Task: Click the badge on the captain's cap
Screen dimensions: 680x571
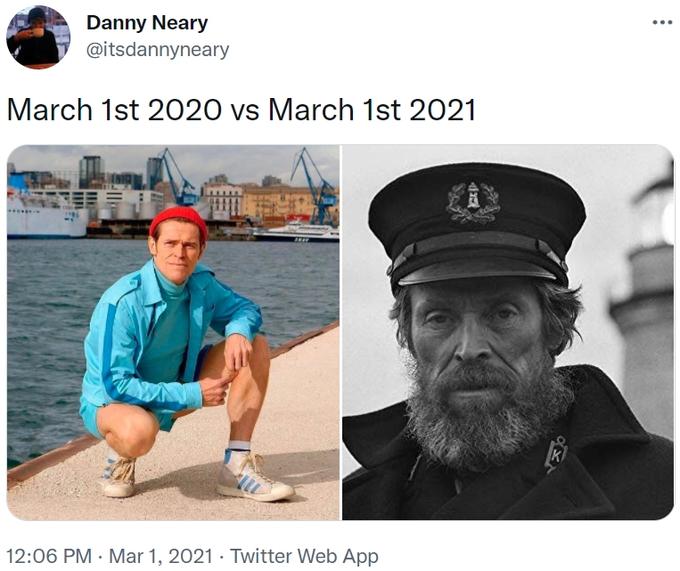Action: pos(473,201)
